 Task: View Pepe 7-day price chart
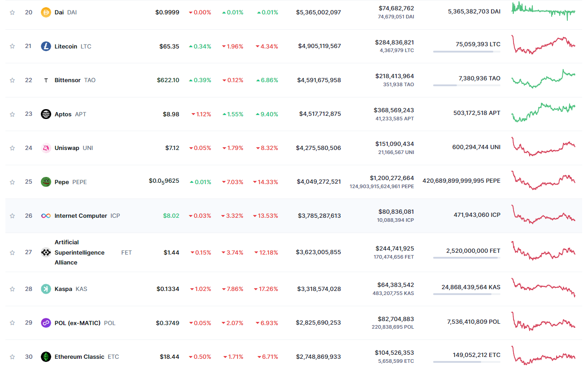click(x=544, y=181)
